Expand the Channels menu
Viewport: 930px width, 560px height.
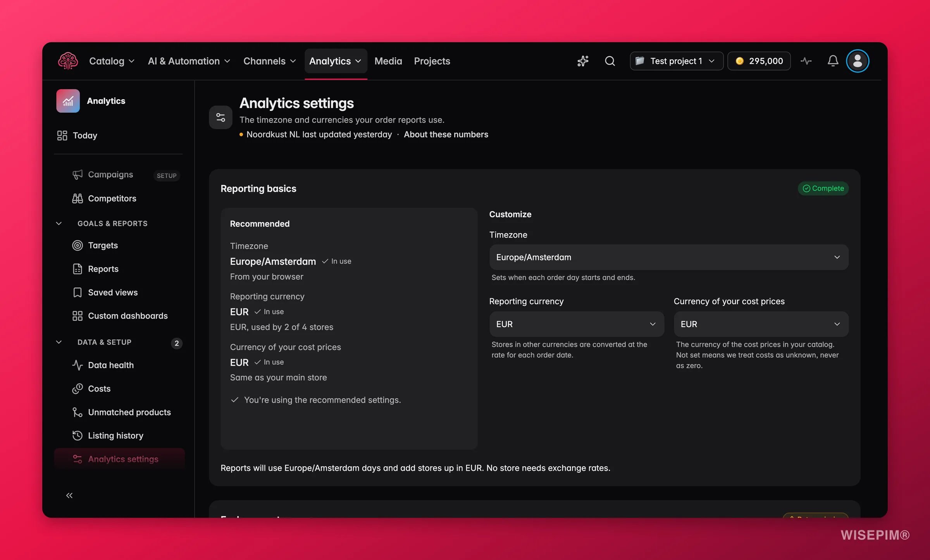click(270, 61)
